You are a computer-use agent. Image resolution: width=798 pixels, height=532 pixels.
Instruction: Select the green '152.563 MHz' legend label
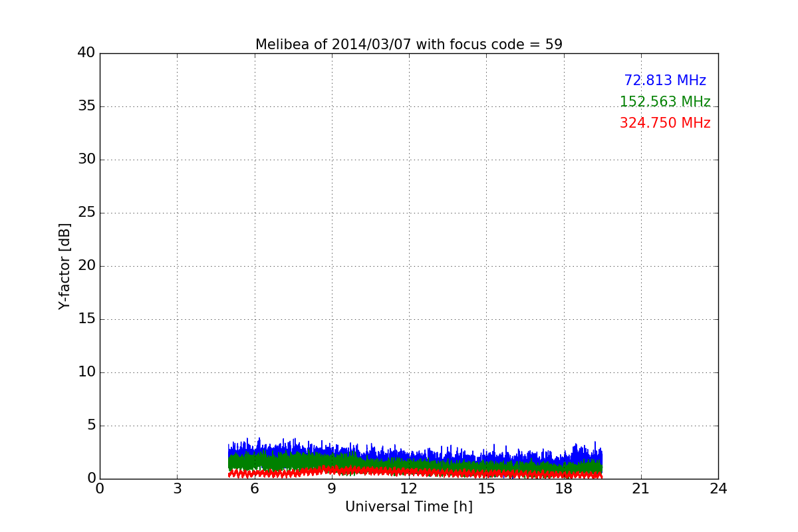[665, 102]
